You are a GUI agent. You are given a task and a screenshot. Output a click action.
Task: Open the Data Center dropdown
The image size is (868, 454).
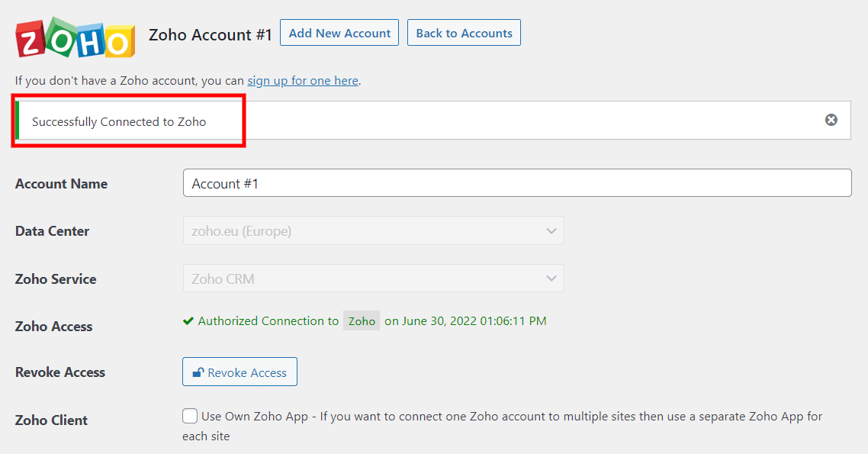click(373, 230)
